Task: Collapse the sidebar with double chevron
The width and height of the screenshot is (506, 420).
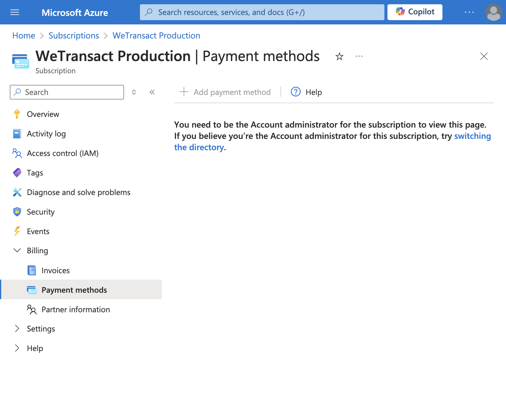Action: click(x=152, y=92)
